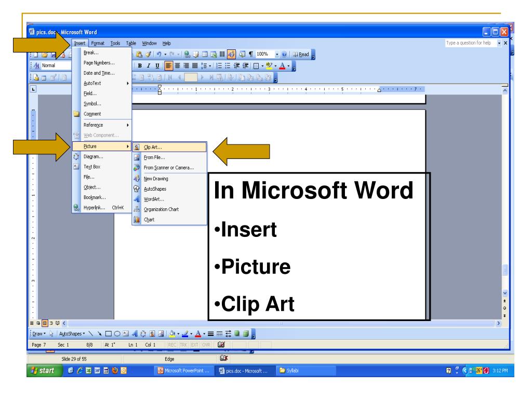532x399 pixels.
Task: Center the text
Action: click(x=177, y=65)
